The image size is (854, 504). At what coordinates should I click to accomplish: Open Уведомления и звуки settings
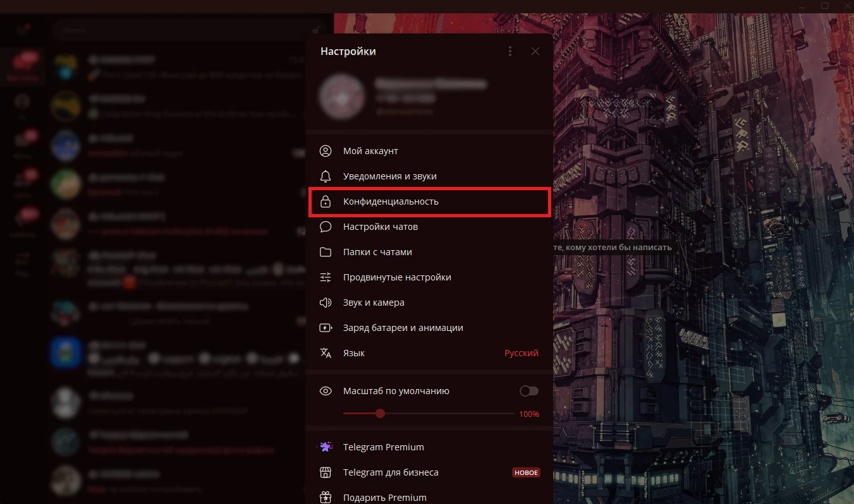pos(429,176)
